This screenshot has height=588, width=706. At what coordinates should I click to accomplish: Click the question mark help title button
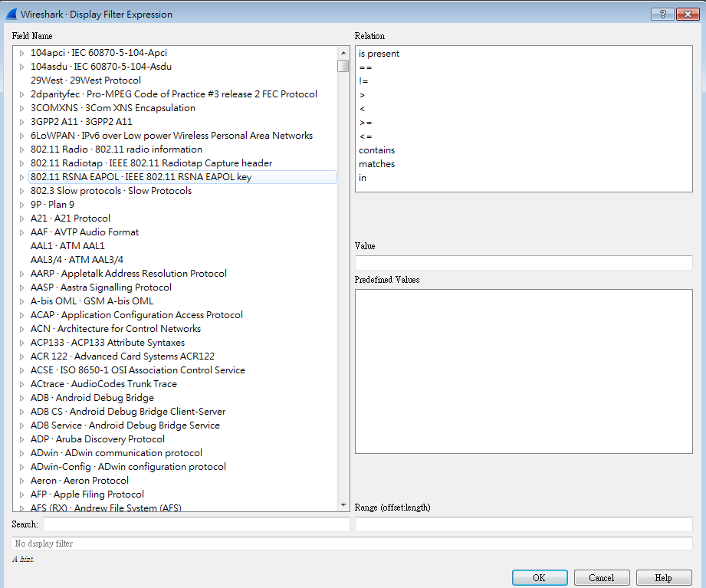click(662, 15)
